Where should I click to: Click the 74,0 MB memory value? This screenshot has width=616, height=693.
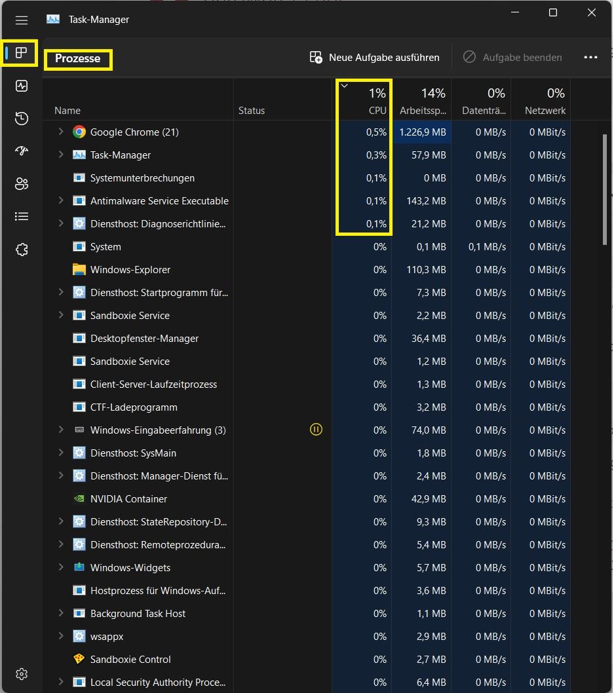(429, 430)
